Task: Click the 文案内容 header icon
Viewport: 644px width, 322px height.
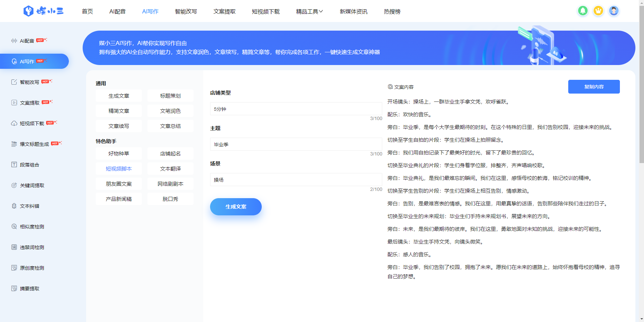Action: click(390, 87)
